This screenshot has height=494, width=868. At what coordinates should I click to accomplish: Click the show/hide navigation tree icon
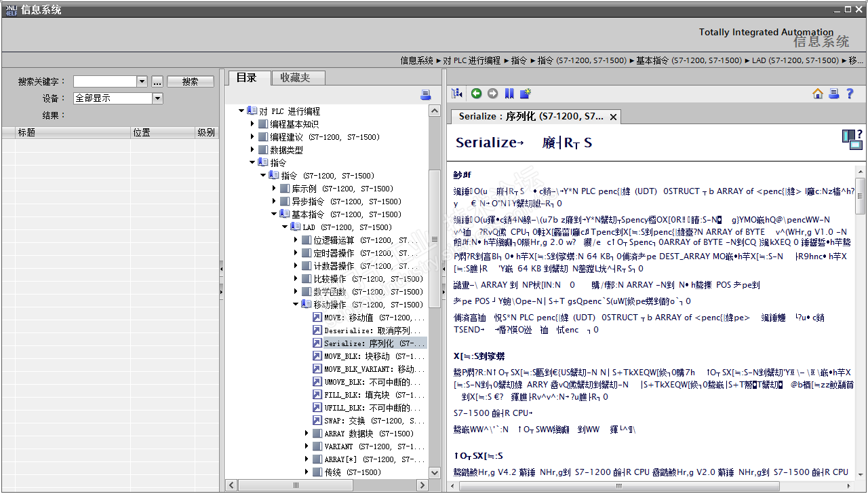(456, 94)
